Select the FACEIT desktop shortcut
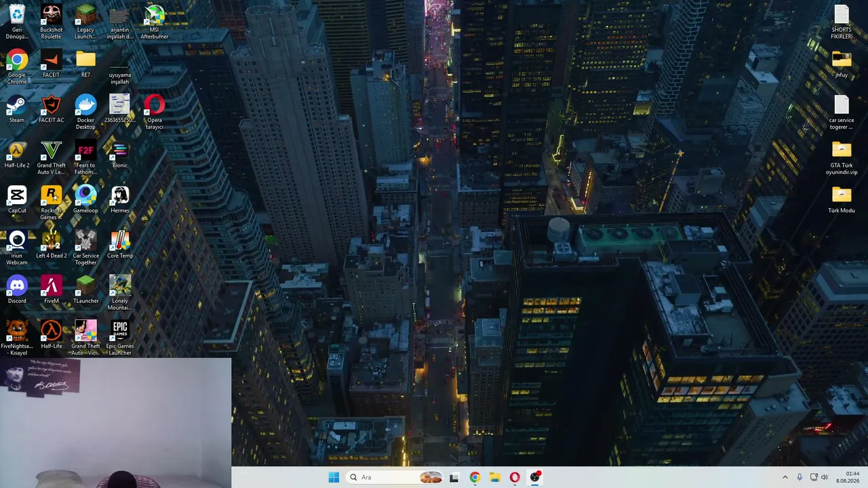 pos(51,64)
